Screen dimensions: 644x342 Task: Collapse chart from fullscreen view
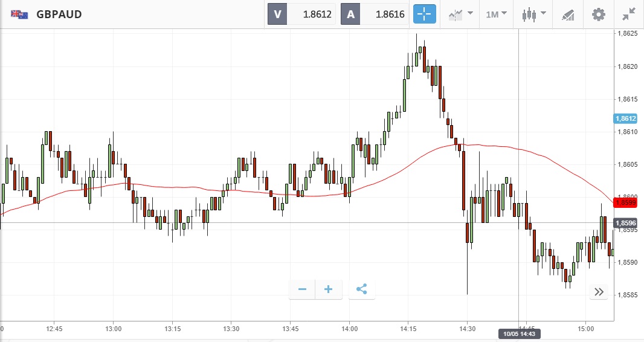pos(629,14)
